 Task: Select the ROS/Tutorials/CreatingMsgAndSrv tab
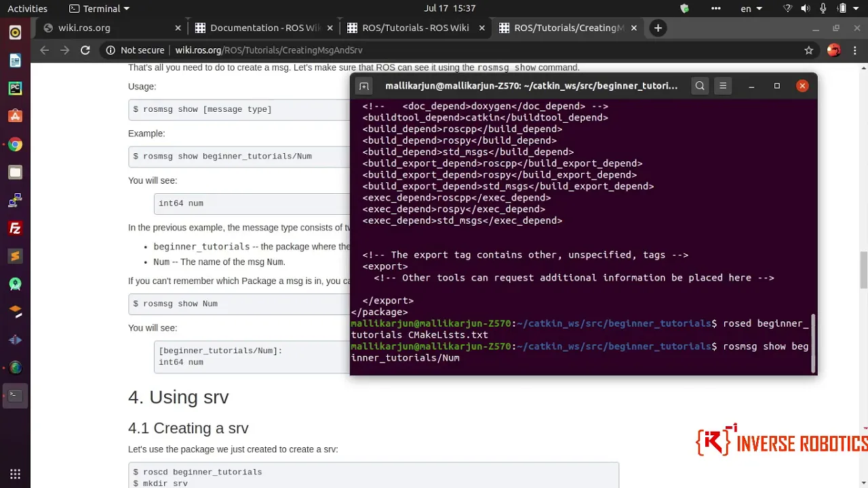[568, 28]
